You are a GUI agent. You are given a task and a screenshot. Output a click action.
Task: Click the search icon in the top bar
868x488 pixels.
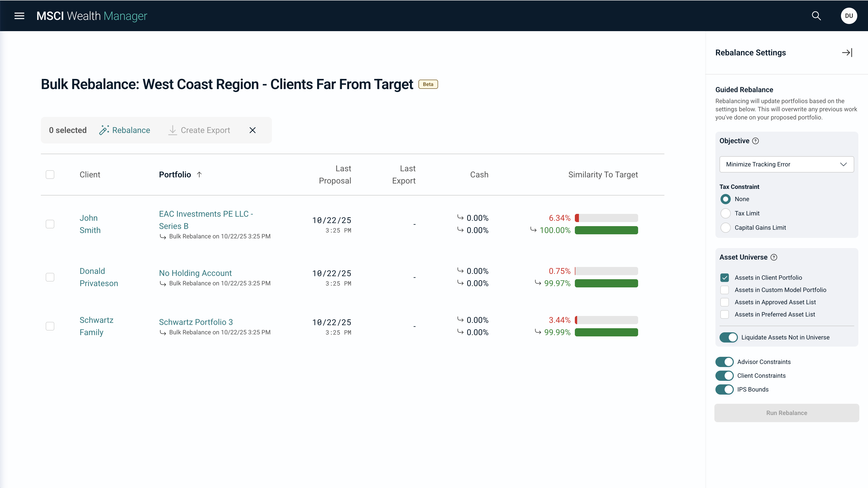coord(816,16)
